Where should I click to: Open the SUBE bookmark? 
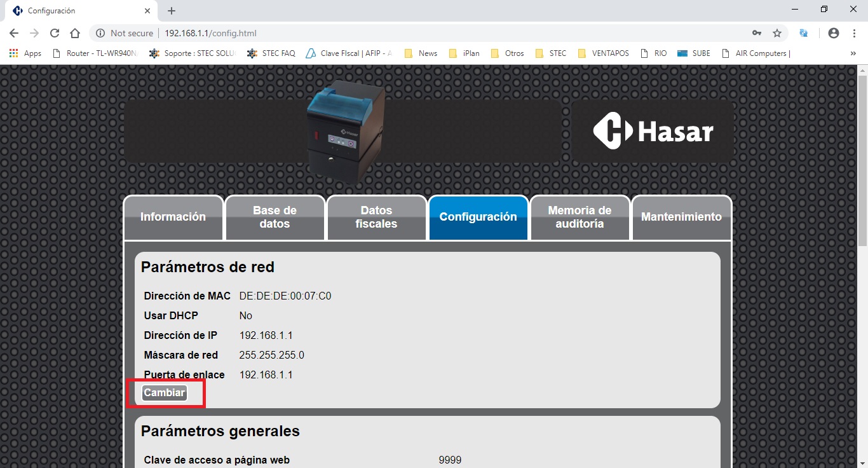pos(694,53)
